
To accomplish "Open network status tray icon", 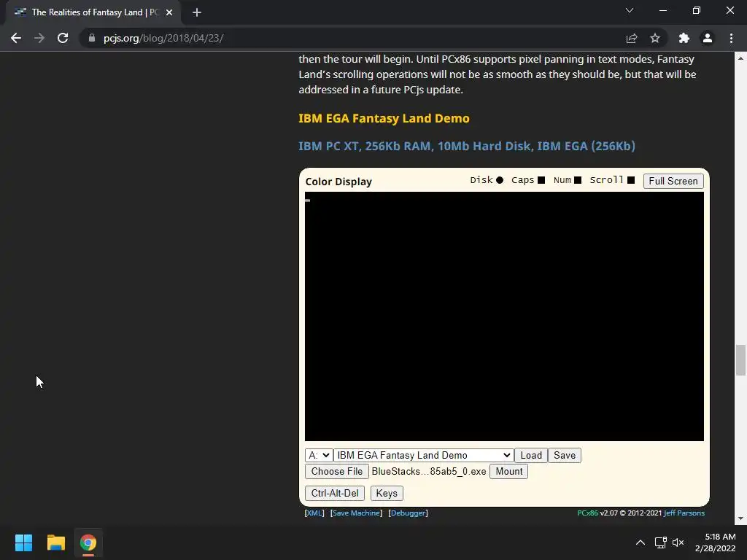I will click(660, 542).
